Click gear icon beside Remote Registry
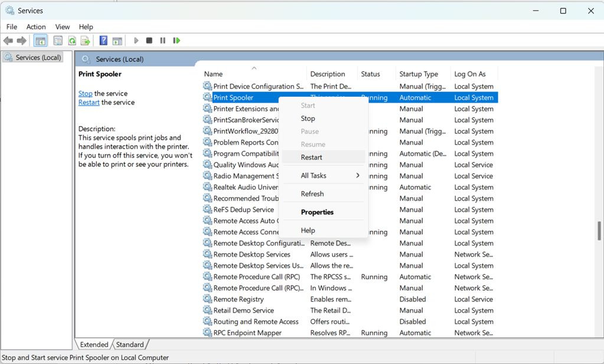This screenshot has width=604, height=364. 208,299
